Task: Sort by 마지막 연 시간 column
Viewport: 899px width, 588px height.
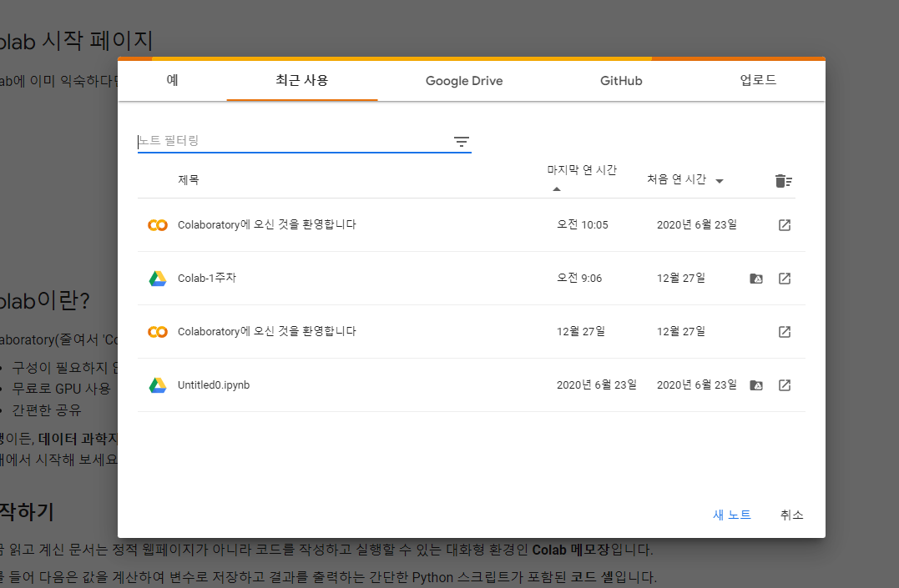Action: (x=581, y=170)
